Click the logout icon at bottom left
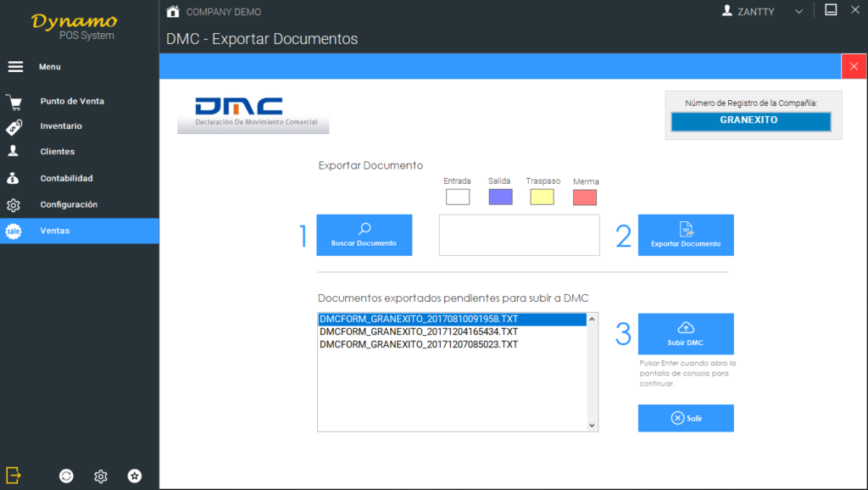This screenshot has height=490, width=868. coord(14,476)
